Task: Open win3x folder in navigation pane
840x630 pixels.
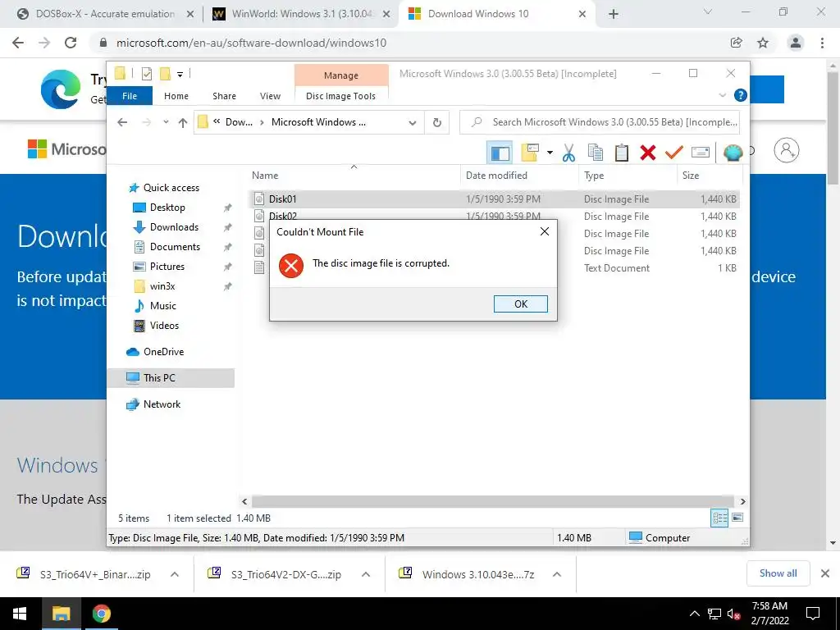Action: point(162,286)
